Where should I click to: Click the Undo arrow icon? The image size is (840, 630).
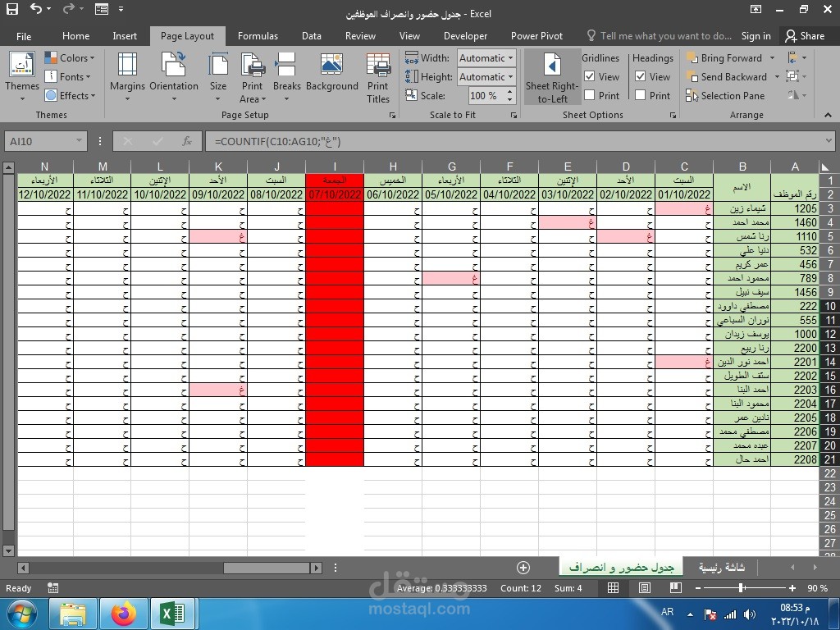(36, 8)
